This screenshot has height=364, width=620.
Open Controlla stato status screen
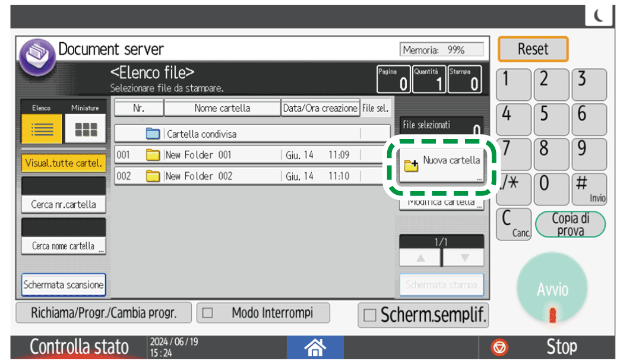[79, 347]
